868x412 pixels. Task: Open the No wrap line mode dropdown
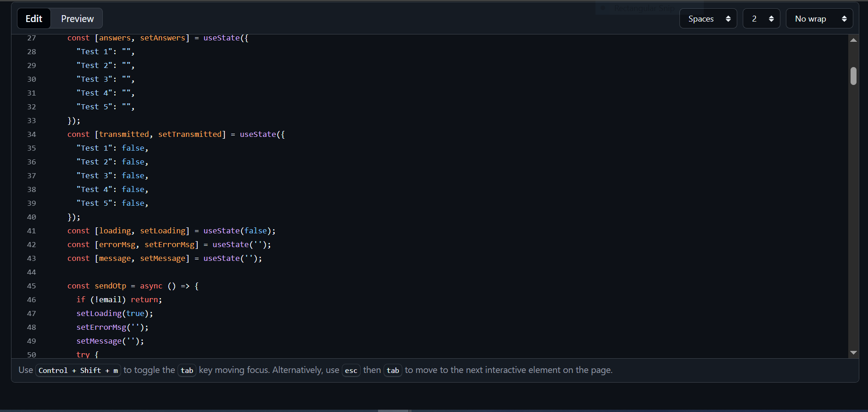[x=819, y=19]
